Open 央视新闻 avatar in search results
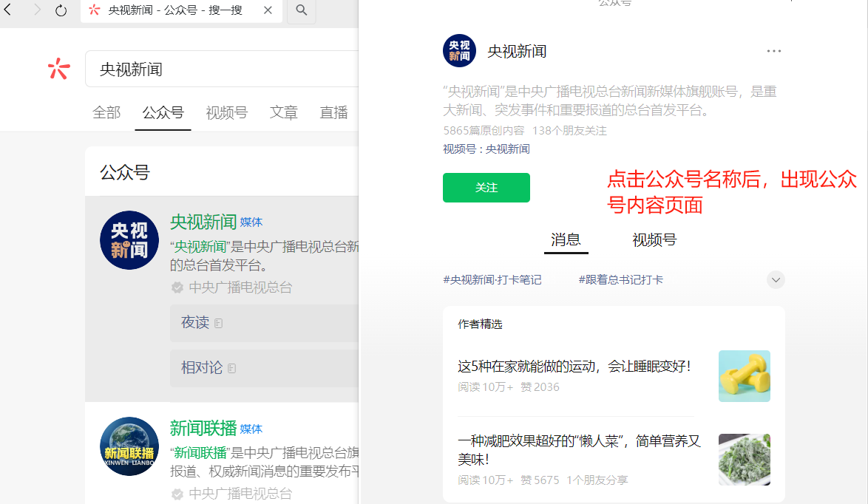 pyautogui.click(x=129, y=240)
